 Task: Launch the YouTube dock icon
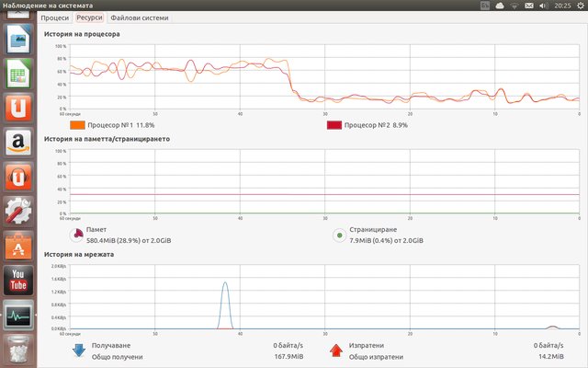click(x=18, y=281)
